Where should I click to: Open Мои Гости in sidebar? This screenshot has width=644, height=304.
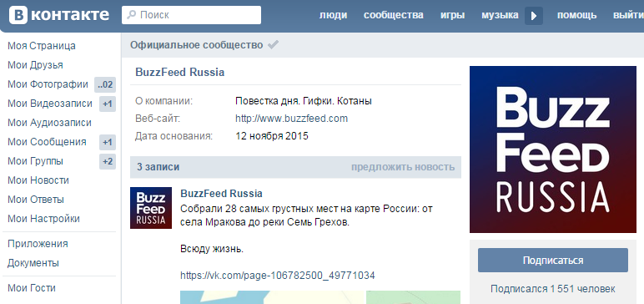[x=32, y=288]
